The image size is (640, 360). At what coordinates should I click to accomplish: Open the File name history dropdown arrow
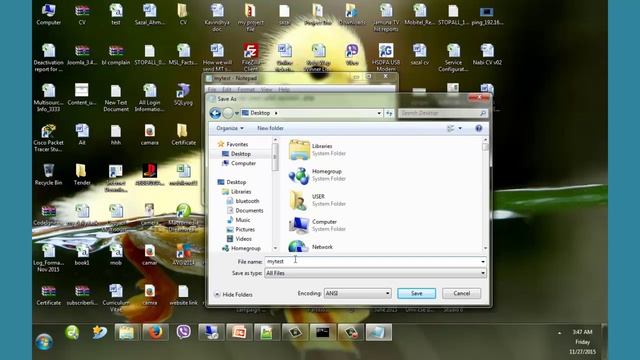(x=483, y=261)
